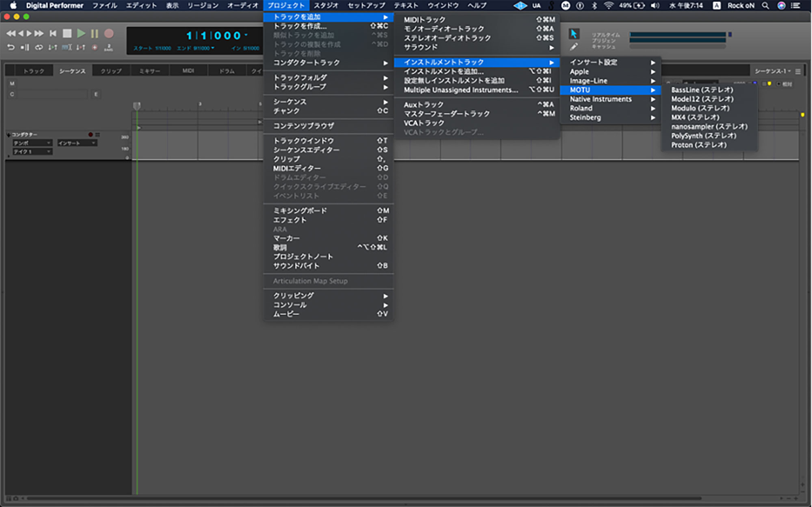Click the slow forward button
Image resolution: width=812 pixels, height=507 pixels.
(x=29, y=33)
